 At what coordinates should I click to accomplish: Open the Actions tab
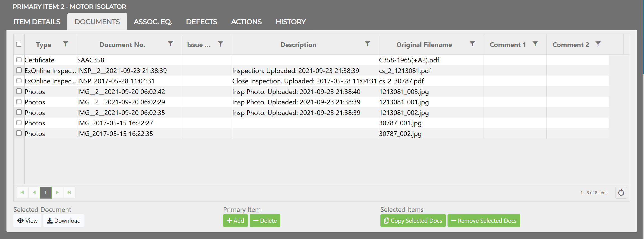pyautogui.click(x=246, y=22)
